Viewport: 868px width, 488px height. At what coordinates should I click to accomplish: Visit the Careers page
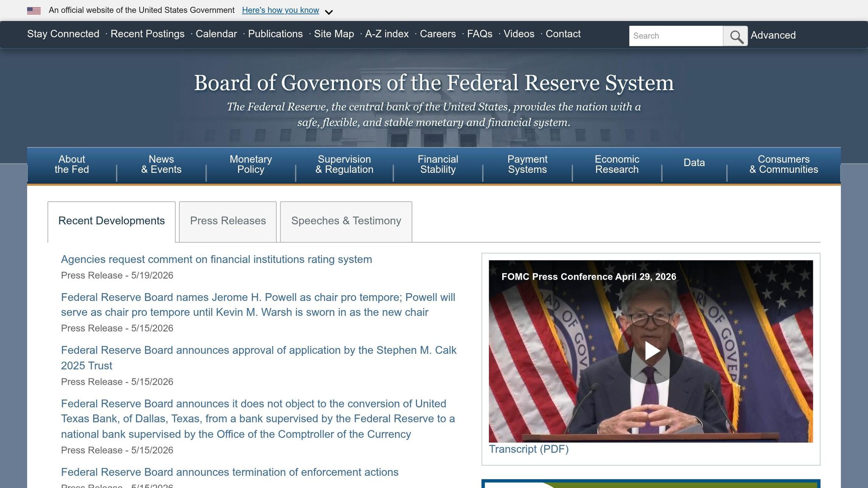[x=438, y=34]
